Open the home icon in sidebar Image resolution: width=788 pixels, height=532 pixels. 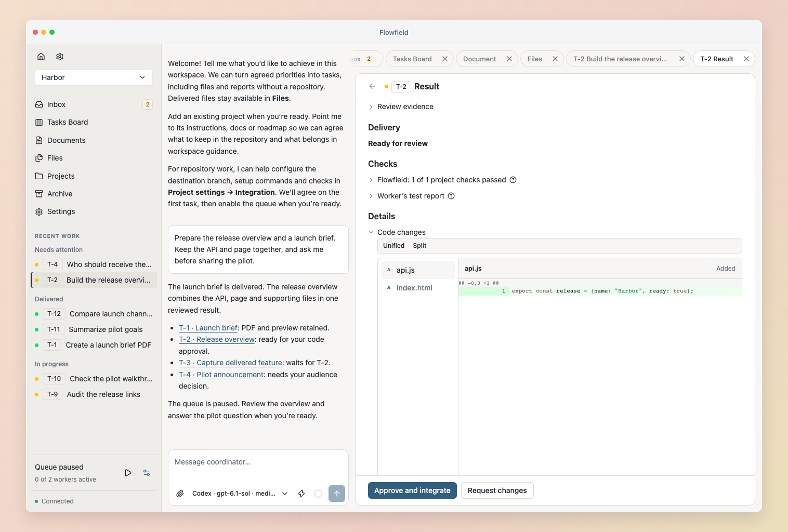click(x=41, y=57)
